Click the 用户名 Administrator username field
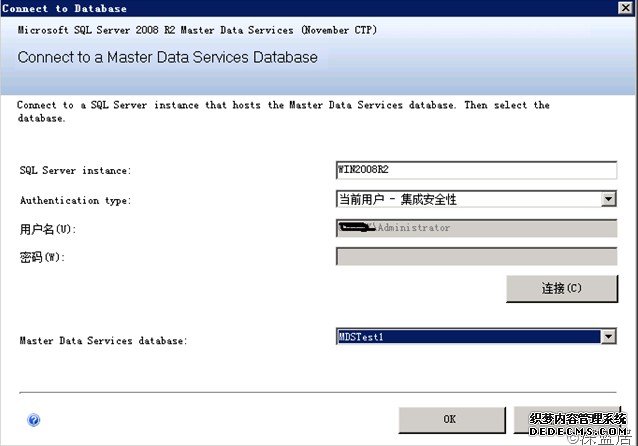Viewport: 638px width, 446px height. pos(475,228)
